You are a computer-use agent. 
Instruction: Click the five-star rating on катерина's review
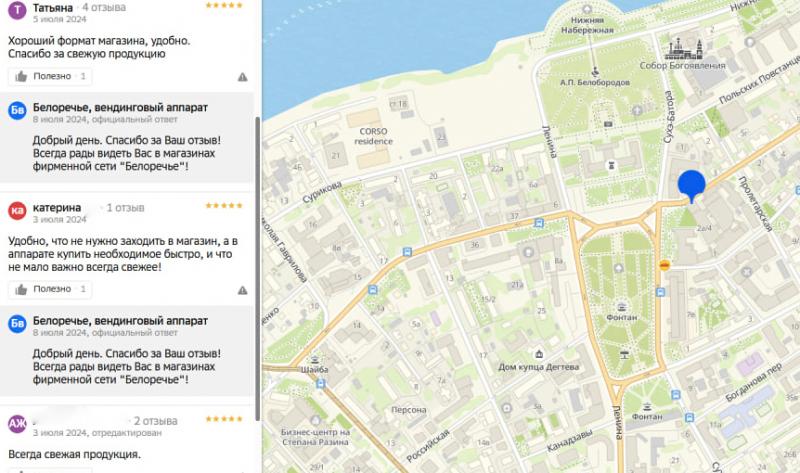click(x=224, y=206)
